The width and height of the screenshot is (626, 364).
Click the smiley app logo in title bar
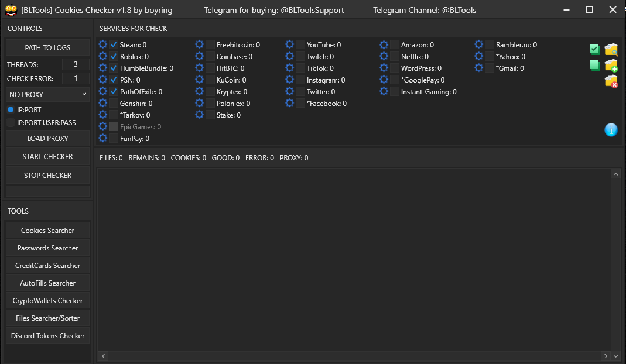pos(11,10)
